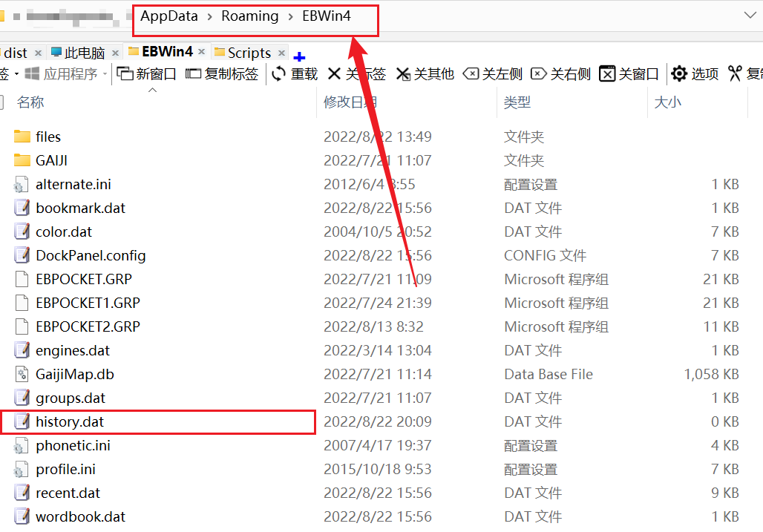The height and width of the screenshot is (532, 763).
Task: Click the 新窗口 new window icon
Action: 125,74
